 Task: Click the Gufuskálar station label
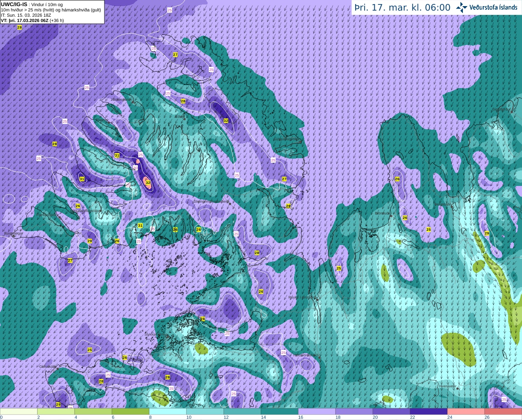pyautogui.click(x=47, y=366)
